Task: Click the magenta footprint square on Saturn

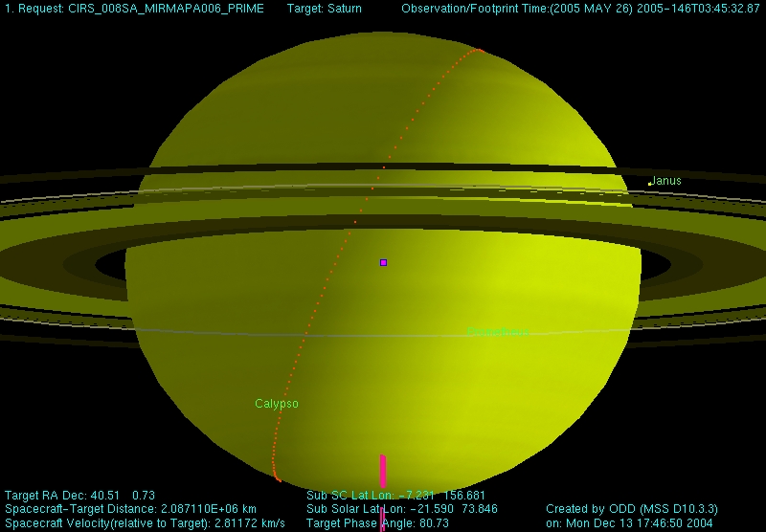Action: (383, 262)
